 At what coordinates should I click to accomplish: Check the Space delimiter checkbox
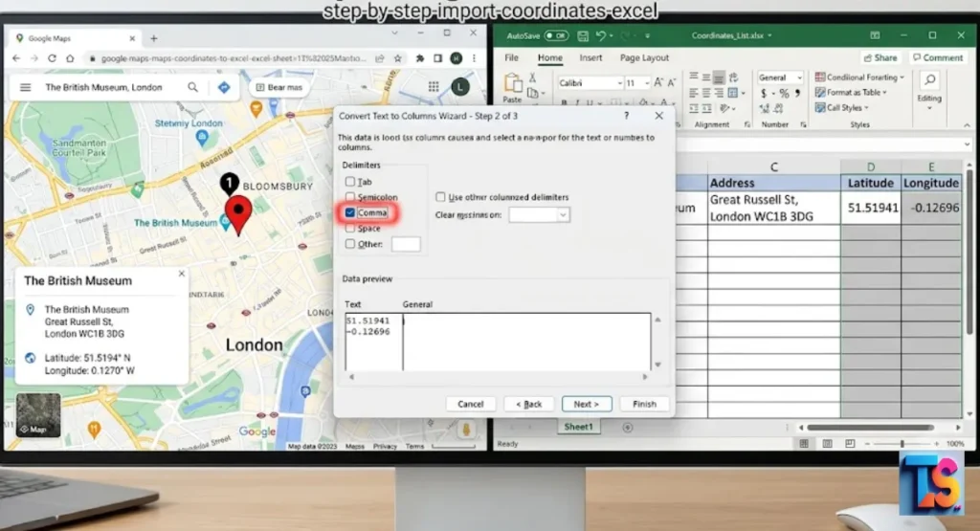pyautogui.click(x=350, y=228)
